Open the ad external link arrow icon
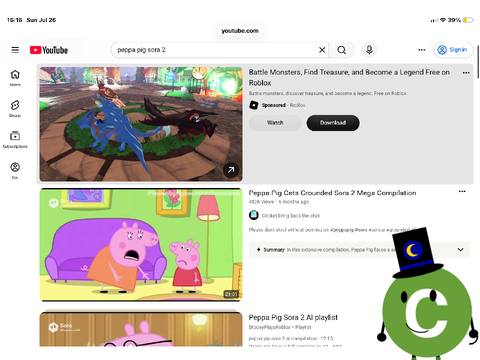 coord(231,170)
